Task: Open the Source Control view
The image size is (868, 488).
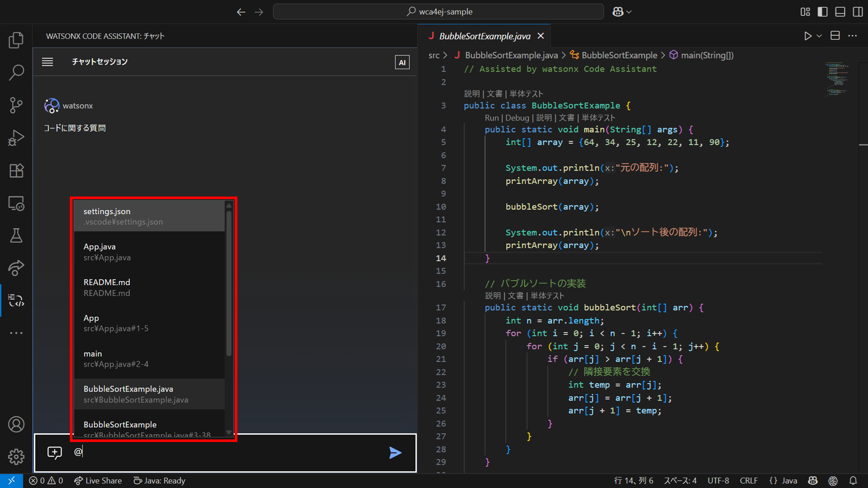Action: click(16, 105)
